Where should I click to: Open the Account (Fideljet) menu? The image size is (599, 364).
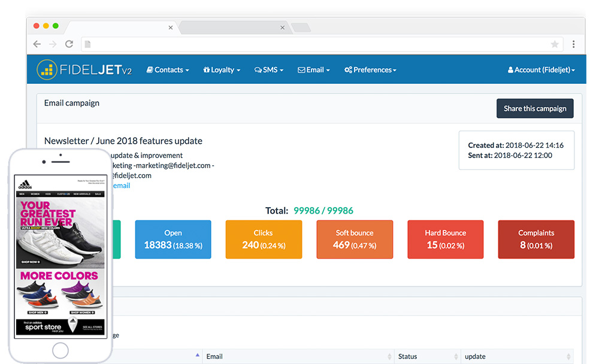(x=541, y=70)
